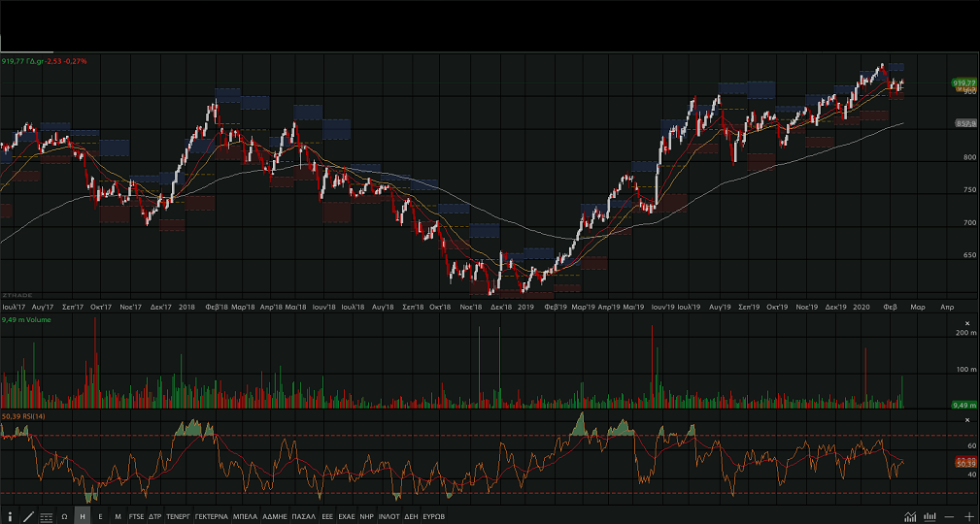Open the FTSE symbol tab

coord(136,516)
